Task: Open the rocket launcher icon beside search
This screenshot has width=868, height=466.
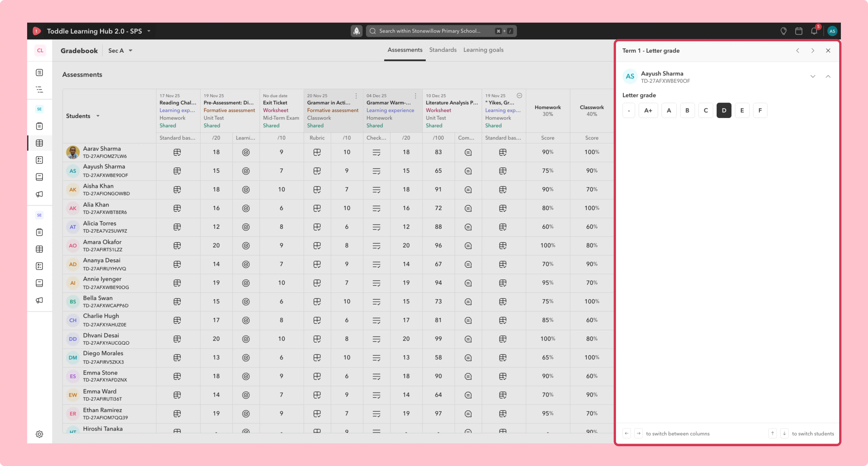Action: [x=356, y=31]
